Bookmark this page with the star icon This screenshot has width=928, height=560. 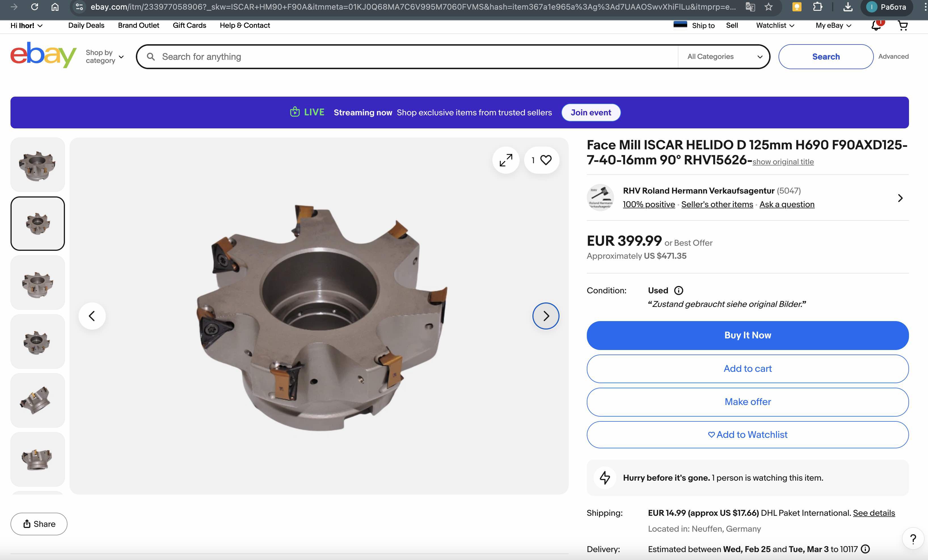769,7
